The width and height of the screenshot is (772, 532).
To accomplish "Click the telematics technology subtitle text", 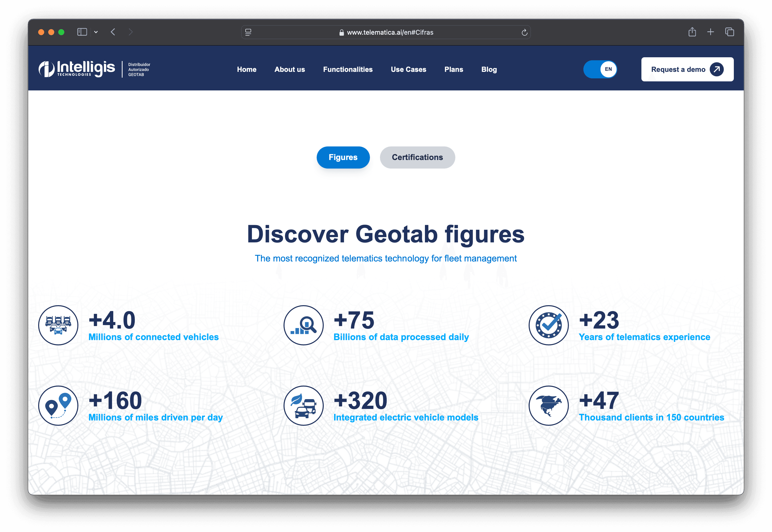I will click(x=386, y=258).
